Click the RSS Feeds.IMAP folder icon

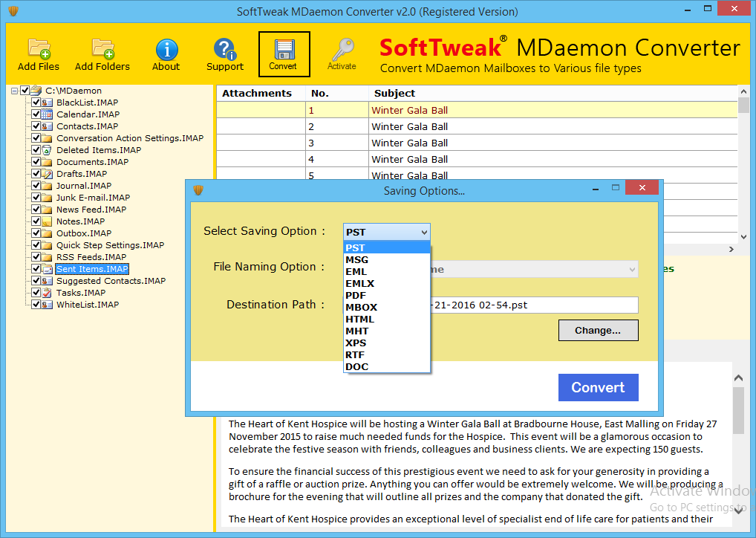pos(47,257)
